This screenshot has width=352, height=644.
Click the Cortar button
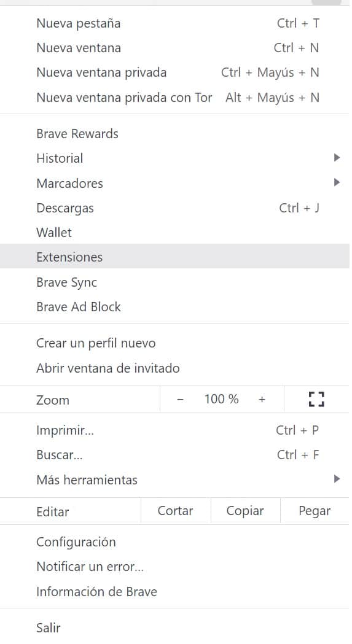[x=176, y=511]
